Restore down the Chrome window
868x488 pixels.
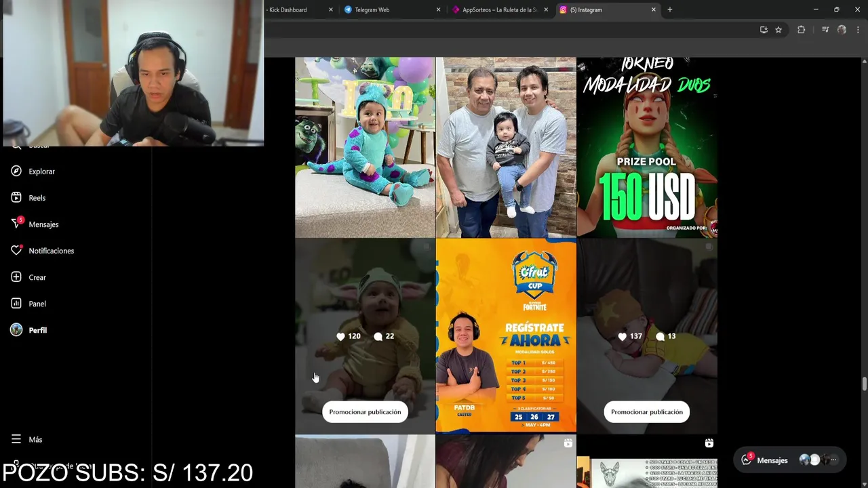pos(836,9)
